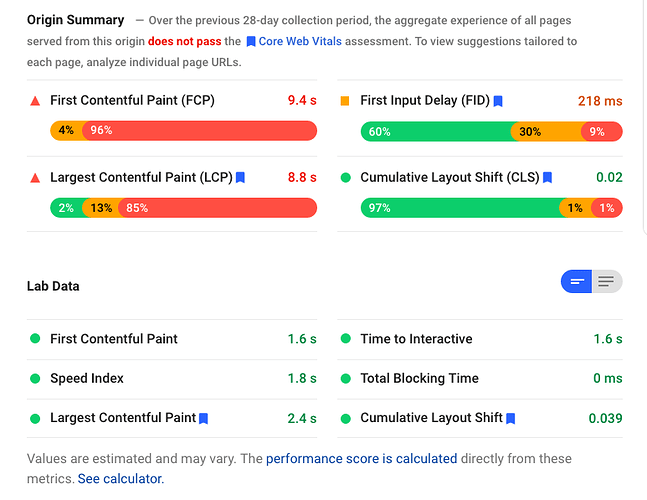Click the orange square icon for First Input Delay
Screen dimensions: 647x500
pos(345,101)
